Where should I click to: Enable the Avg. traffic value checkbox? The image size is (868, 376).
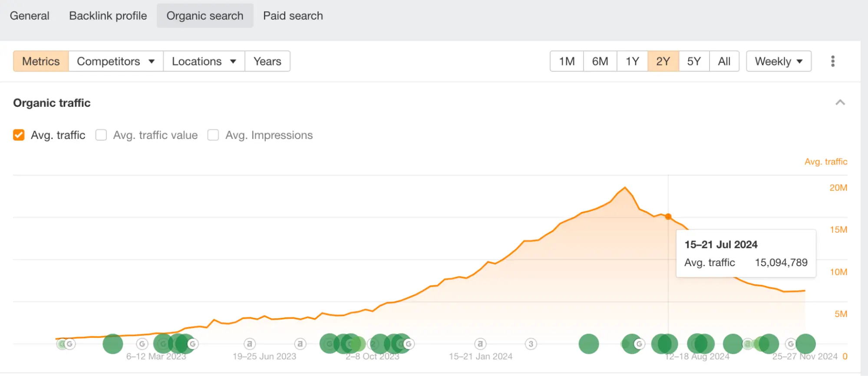click(x=101, y=135)
